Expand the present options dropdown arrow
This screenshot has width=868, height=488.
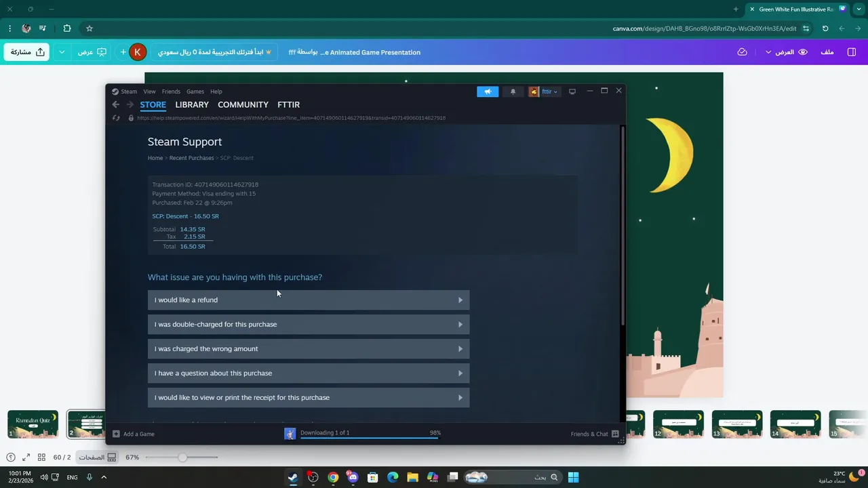[62, 52]
